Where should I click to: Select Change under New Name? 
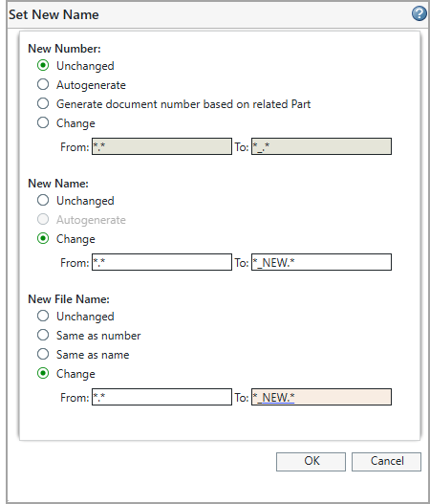(43, 238)
